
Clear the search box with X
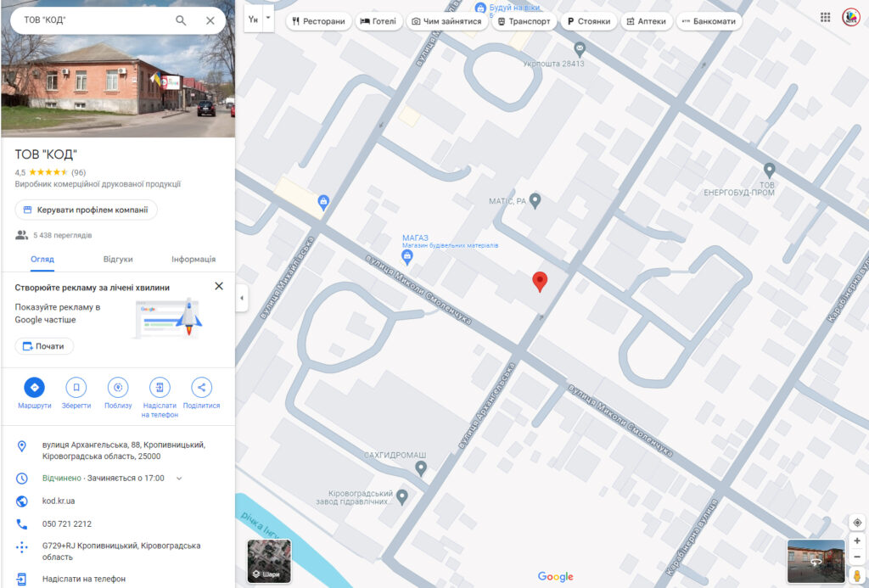coord(210,20)
